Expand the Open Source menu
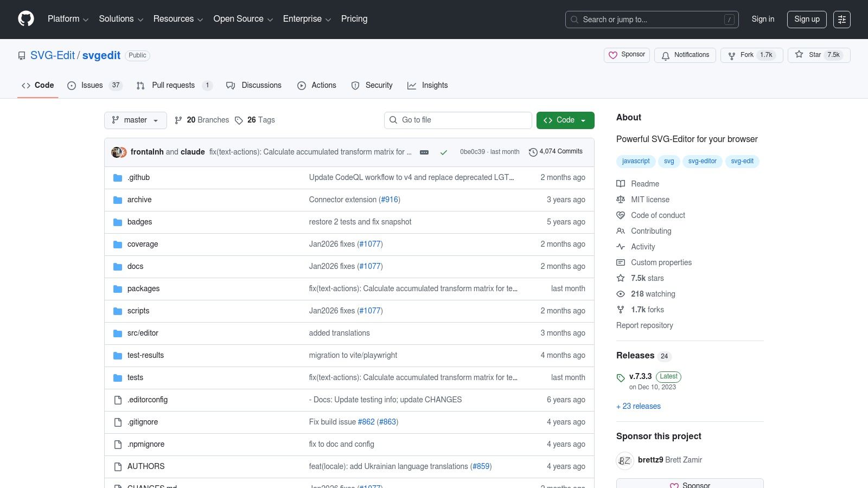This screenshot has height=488, width=868. click(242, 19)
